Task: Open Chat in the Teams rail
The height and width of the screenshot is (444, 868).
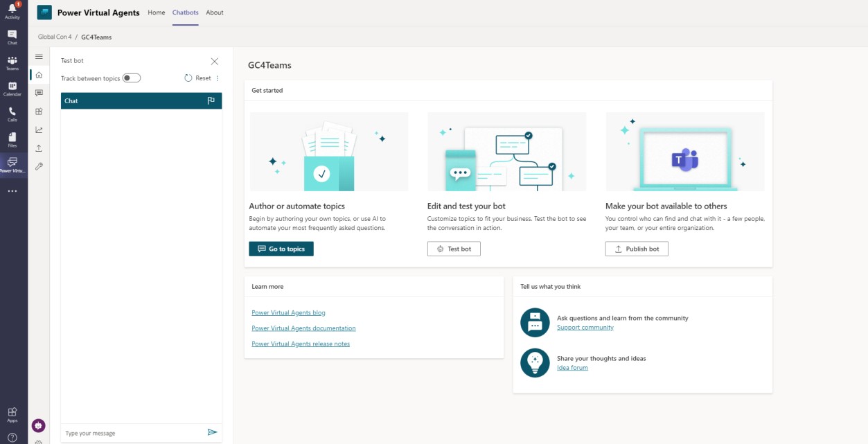Action: [12, 37]
